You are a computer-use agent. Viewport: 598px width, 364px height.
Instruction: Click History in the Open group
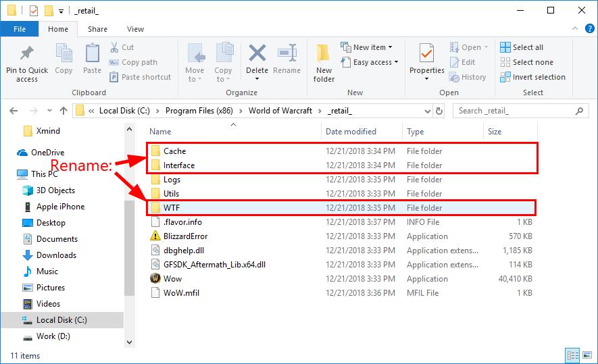468,77
